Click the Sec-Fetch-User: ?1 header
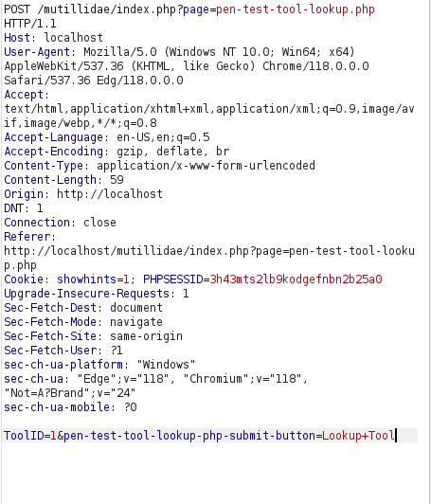This screenshot has height=504, width=431. point(63,350)
